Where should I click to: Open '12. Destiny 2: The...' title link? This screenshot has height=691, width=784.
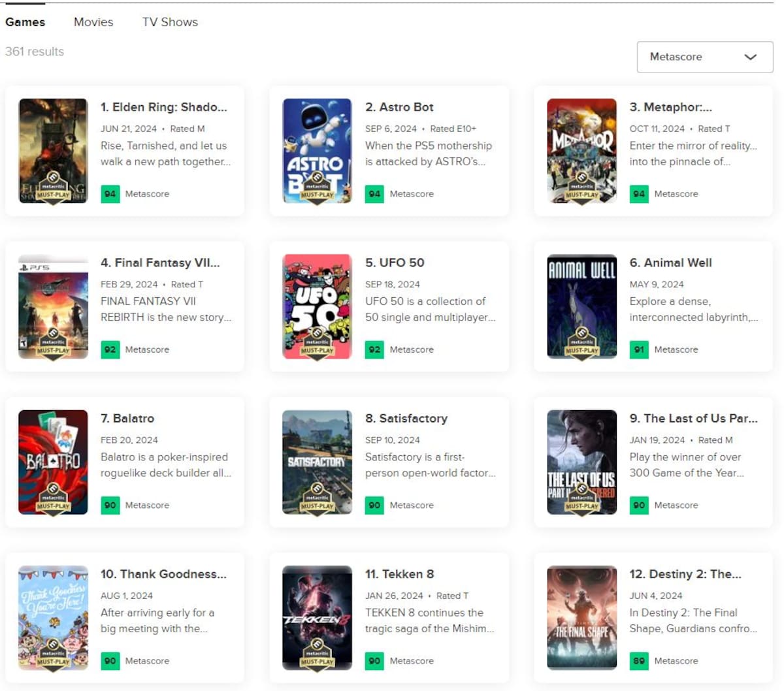click(x=685, y=573)
